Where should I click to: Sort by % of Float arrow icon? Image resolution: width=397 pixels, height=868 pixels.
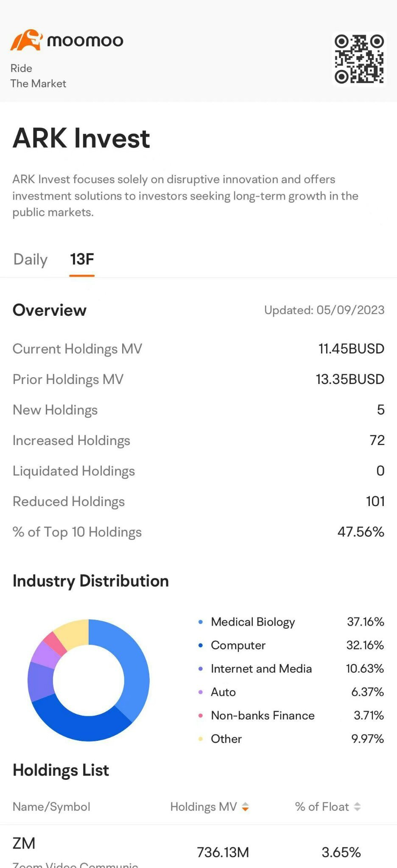[x=357, y=807]
